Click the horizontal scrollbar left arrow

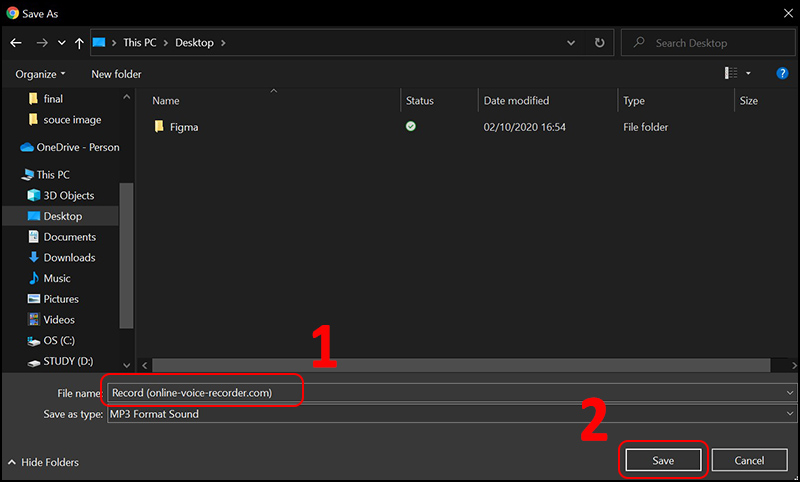(144, 365)
